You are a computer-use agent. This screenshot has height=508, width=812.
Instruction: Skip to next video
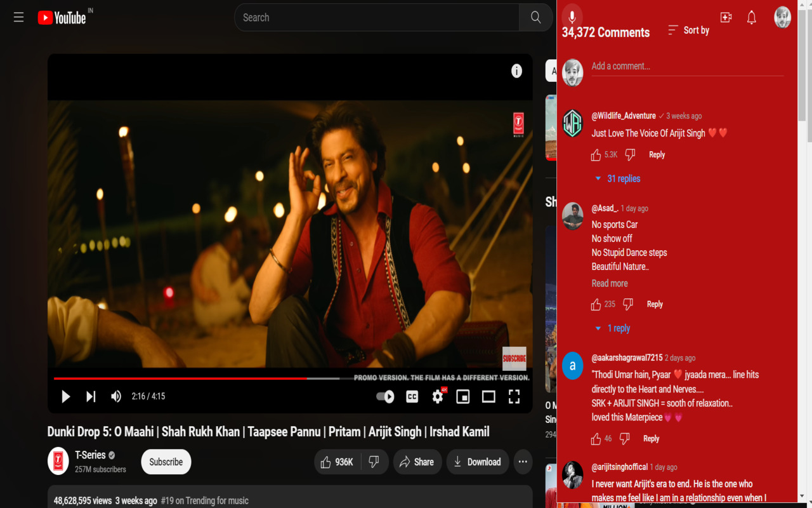91,396
